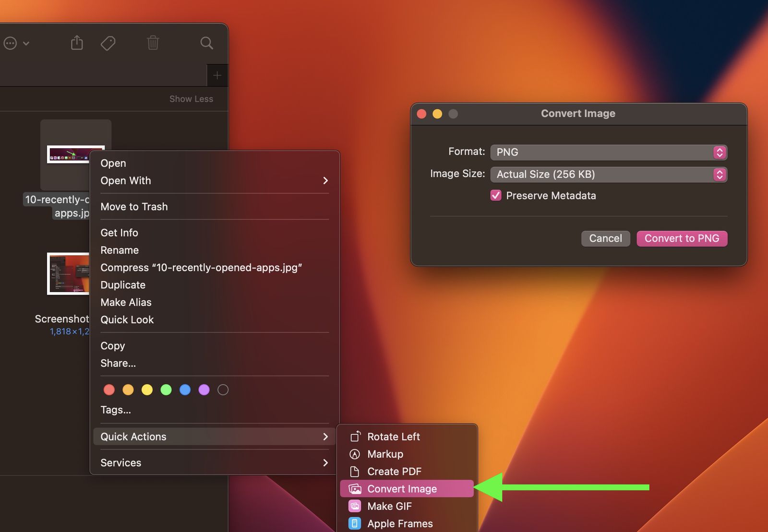768x532 pixels.
Task: Open the more actions ellipsis icon
Action: (x=11, y=42)
